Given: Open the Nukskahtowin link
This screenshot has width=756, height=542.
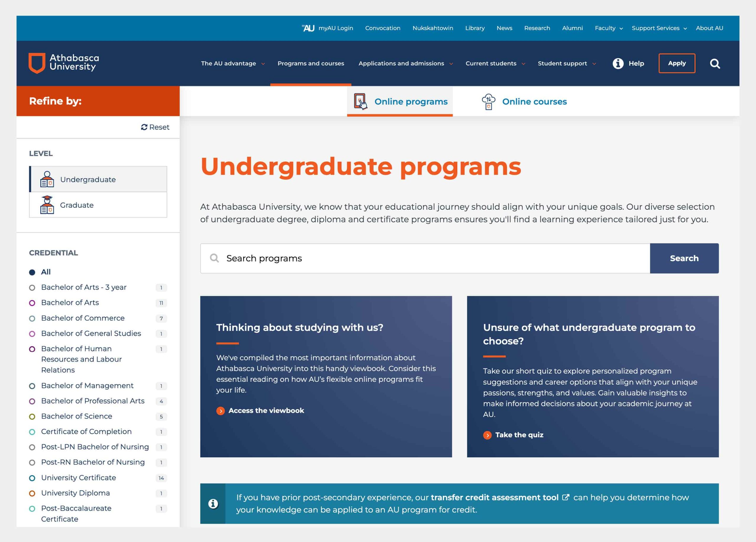Looking at the screenshot, I should point(433,28).
